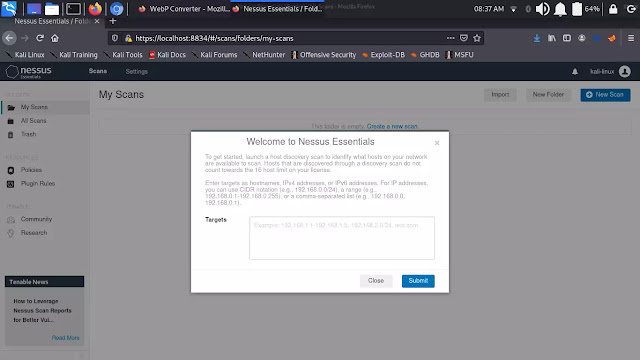Select My Scans folder in sidebar

45,107
